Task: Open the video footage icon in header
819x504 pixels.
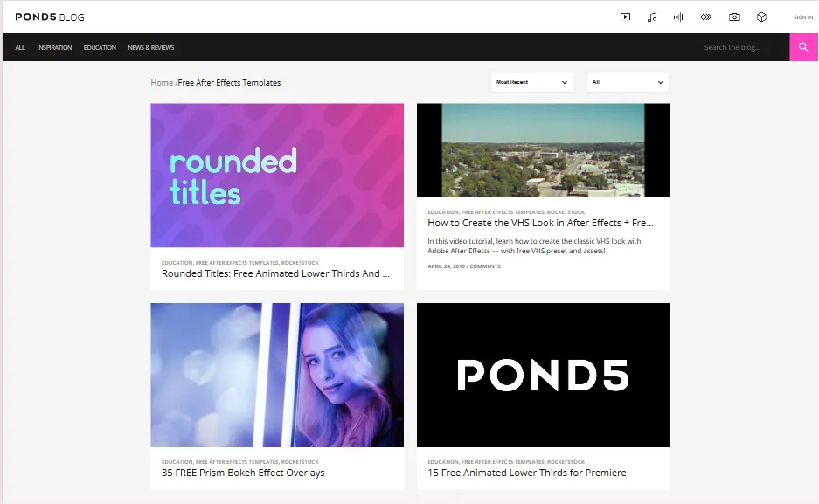Action: coord(625,17)
